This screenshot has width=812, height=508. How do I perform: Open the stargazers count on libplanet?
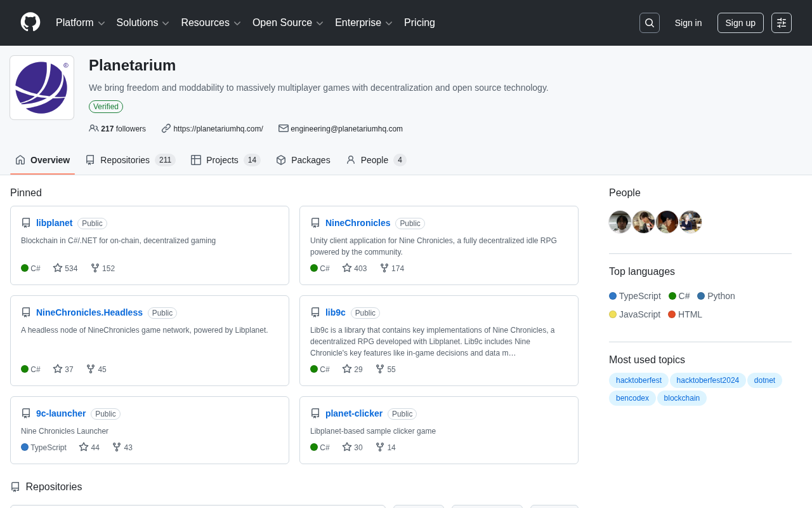[x=65, y=269]
